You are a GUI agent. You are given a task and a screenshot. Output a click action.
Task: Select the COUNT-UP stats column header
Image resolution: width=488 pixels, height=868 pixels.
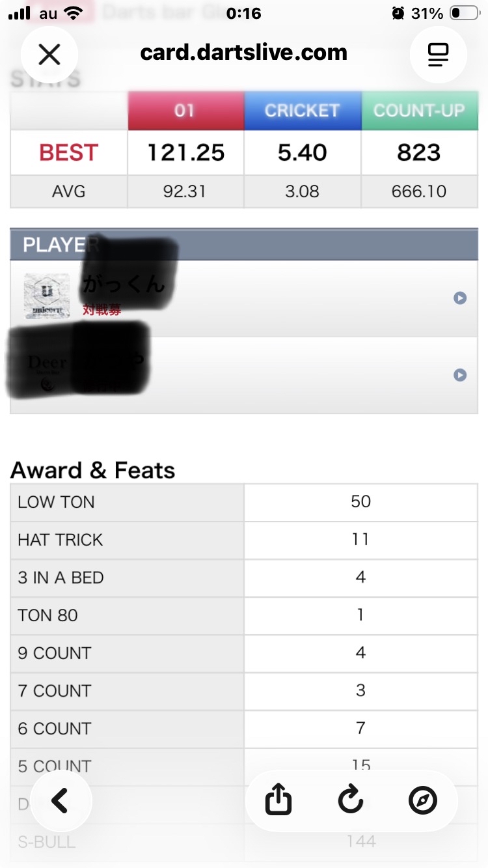pyautogui.click(x=419, y=111)
